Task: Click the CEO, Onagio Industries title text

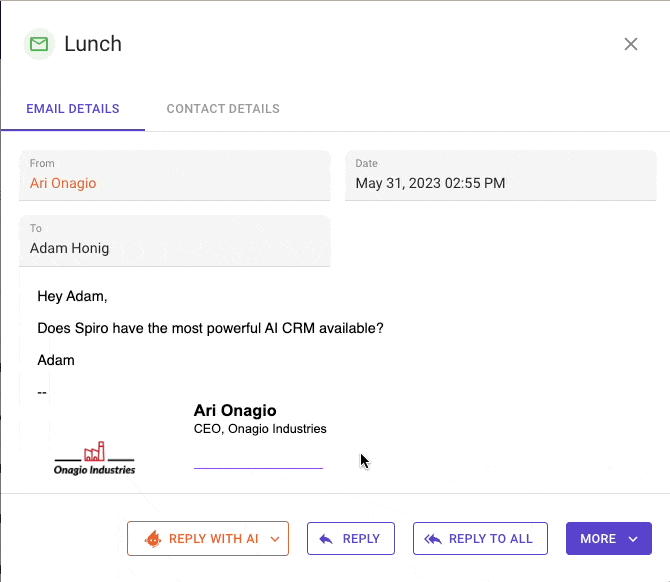Action: (260, 429)
